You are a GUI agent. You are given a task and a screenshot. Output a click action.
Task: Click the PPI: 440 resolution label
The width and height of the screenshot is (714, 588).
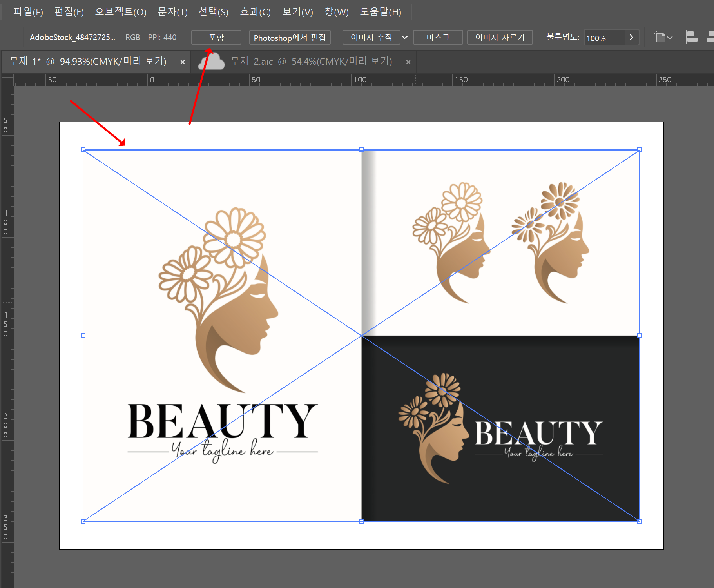point(162,37)
